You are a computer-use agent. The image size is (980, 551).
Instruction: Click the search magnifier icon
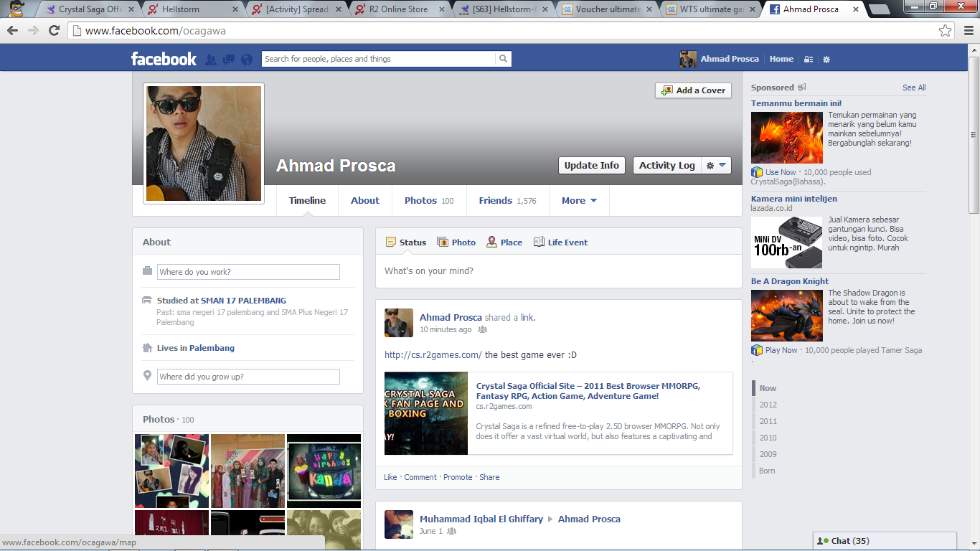point(504,59)
